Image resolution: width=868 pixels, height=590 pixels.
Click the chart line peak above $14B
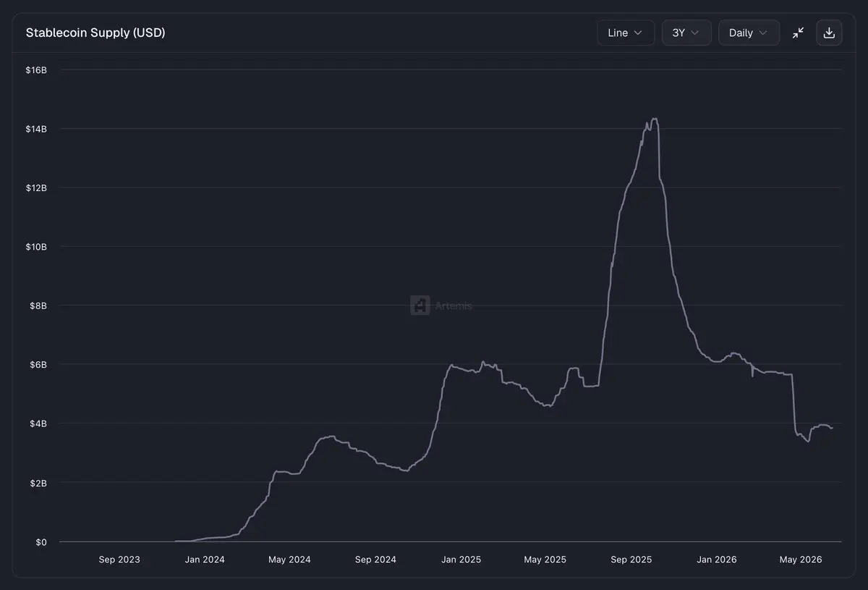click(x=654, y=119)
